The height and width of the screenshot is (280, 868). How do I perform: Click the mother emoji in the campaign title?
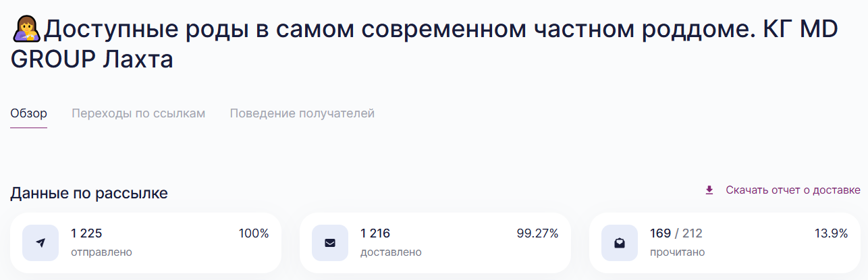tap(26, 30)
